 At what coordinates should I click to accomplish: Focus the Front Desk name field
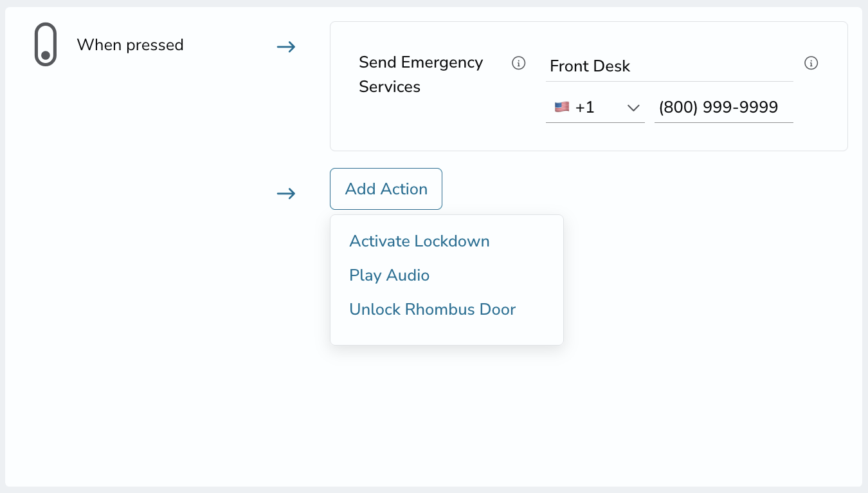[x=669, y=66]
